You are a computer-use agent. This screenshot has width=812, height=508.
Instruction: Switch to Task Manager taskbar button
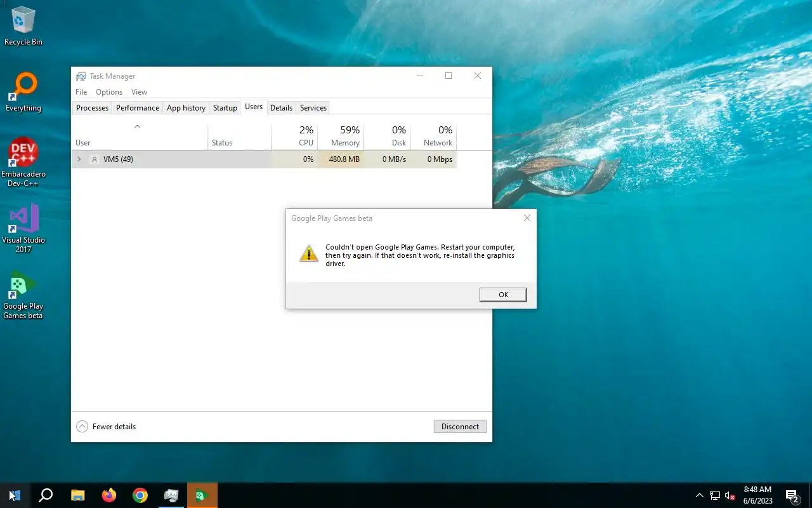point(171,495)
